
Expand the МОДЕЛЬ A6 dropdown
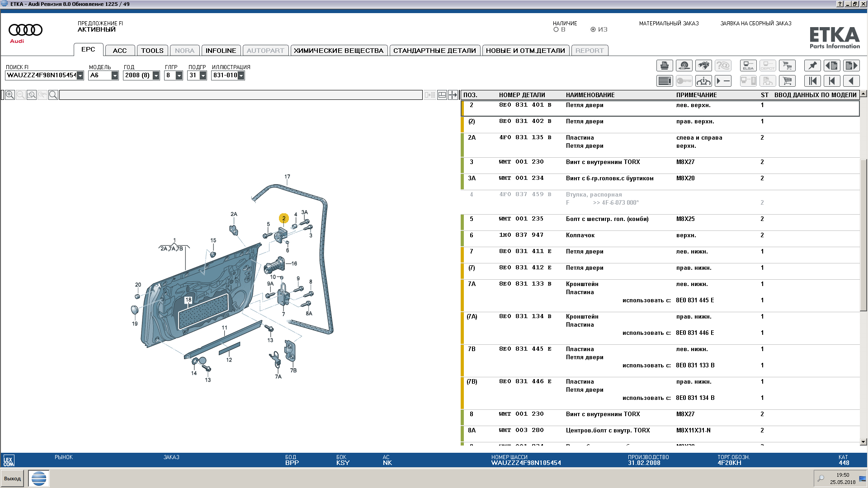[x=115, y=75]
